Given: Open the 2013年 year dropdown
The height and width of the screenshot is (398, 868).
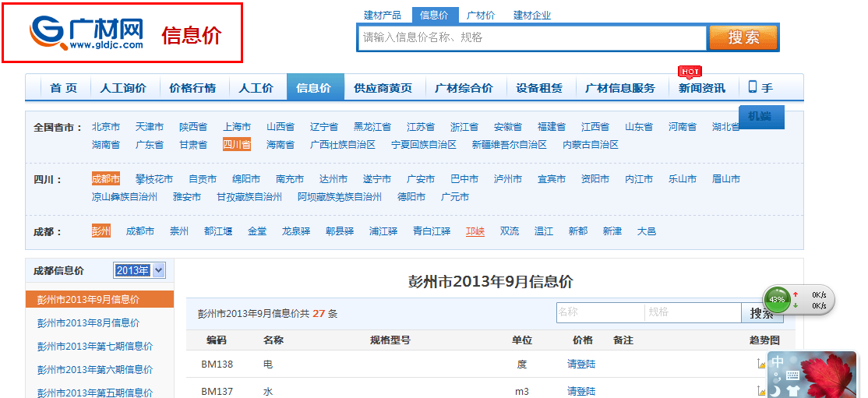Looking at the screenshot, I should 139,270.
